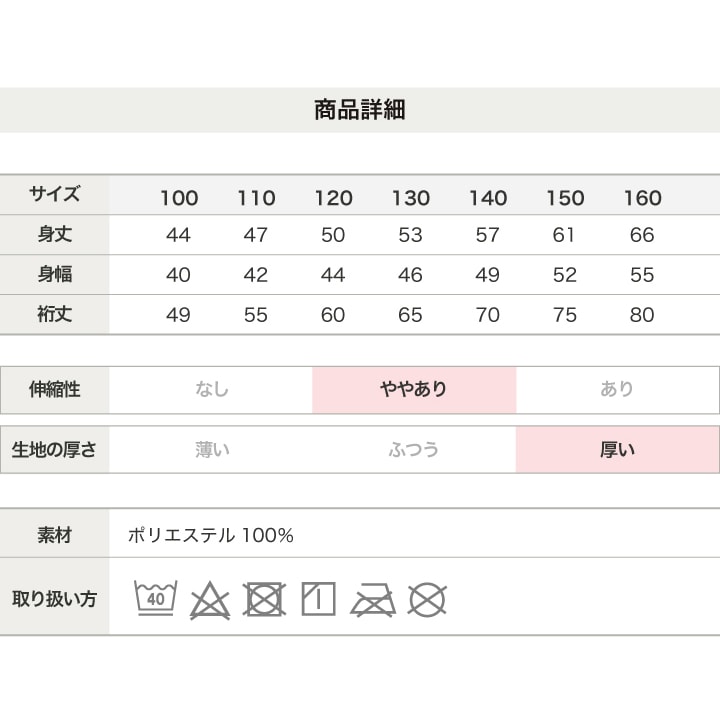Click the size 100 column header
The height and width of the screenshot is (720, 720).
click(x=179, y=197)
